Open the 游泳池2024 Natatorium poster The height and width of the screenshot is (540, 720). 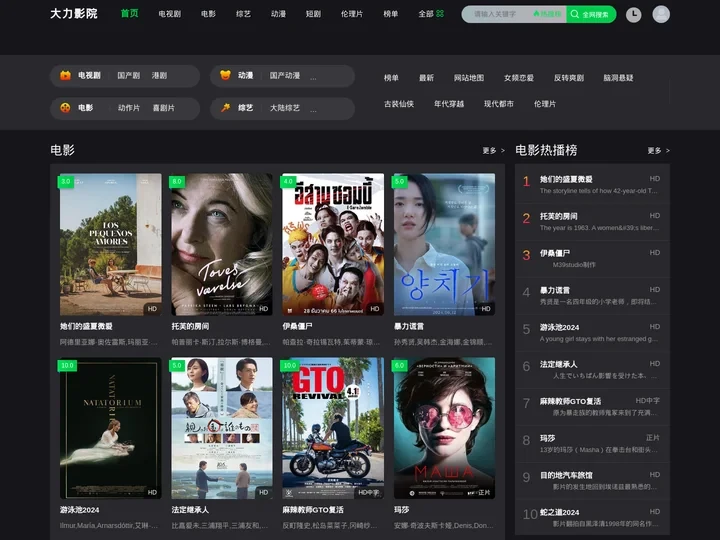pos(111,428)
